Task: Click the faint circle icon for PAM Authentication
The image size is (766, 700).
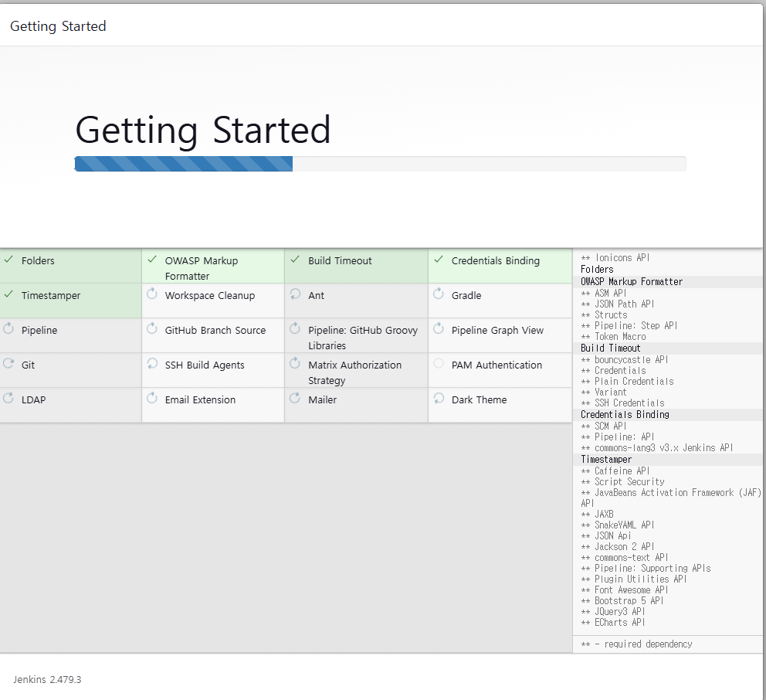Action: 439,363
